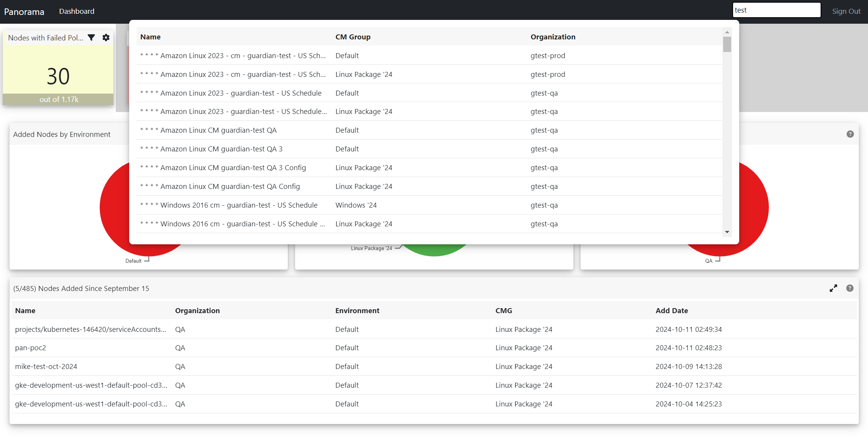Click the search results scrollbar down arrow

click(x=727, y=232)
